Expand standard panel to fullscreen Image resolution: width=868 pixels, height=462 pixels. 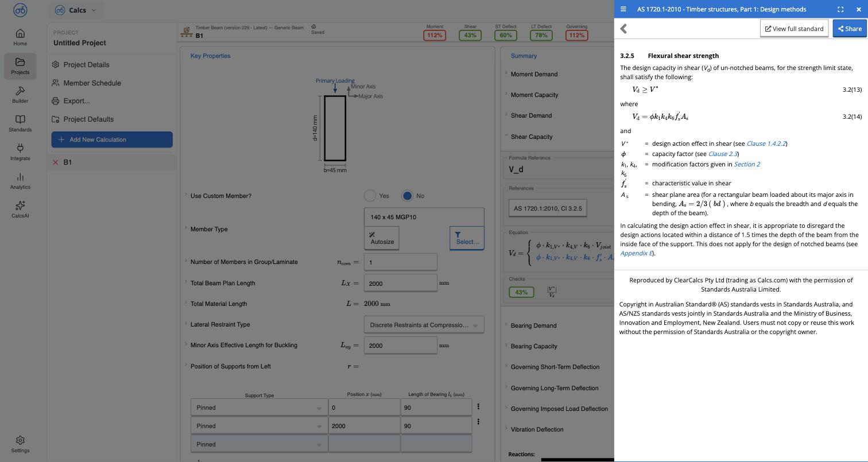coord(840,9)
